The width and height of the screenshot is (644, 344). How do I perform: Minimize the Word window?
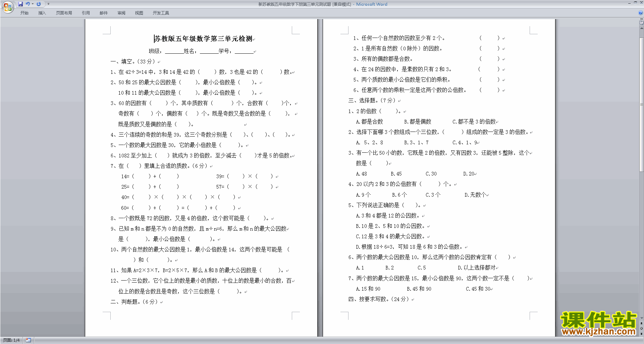pyautogui.click(x=629, y=3)
